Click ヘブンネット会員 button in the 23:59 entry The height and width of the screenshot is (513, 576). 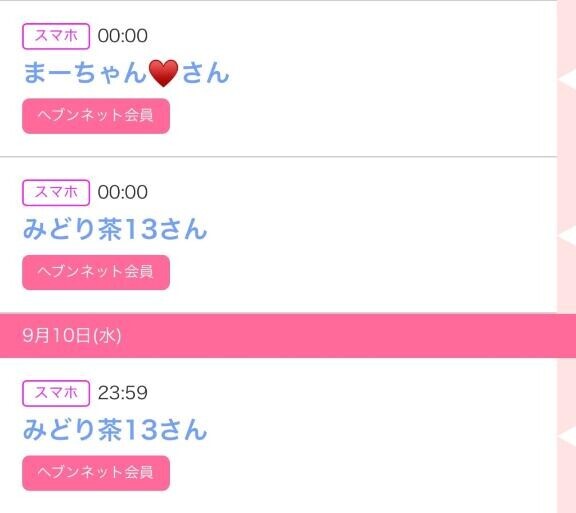96,473
